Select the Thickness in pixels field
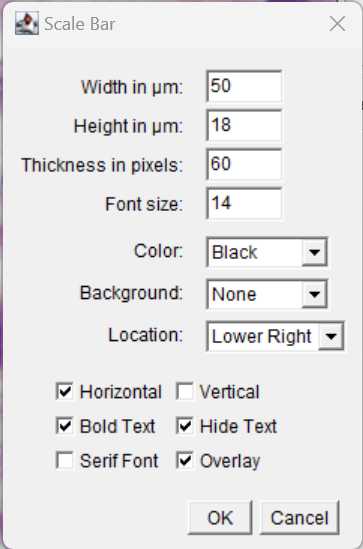The image size is (363, 549). pyautogui.click(x=244, y=164)
